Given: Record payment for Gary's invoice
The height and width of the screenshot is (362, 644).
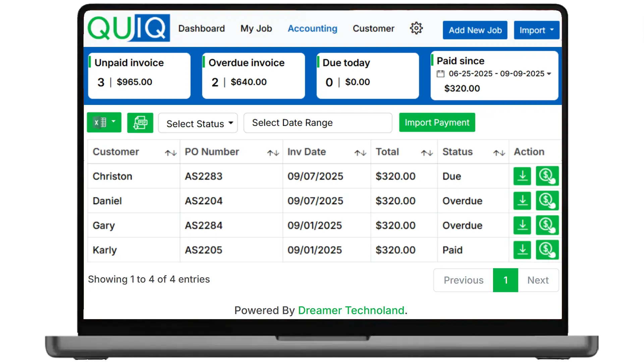Looking at the screenshot, I should click(547, 225).
